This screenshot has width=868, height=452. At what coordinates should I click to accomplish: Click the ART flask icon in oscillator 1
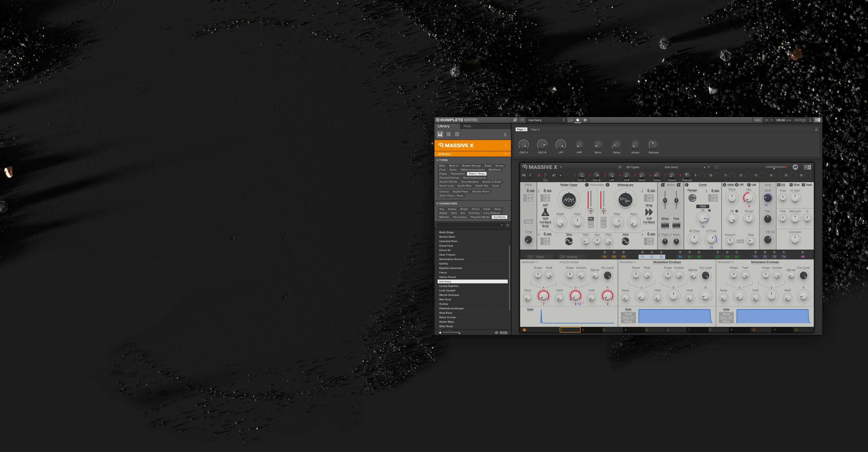(545, 212)
